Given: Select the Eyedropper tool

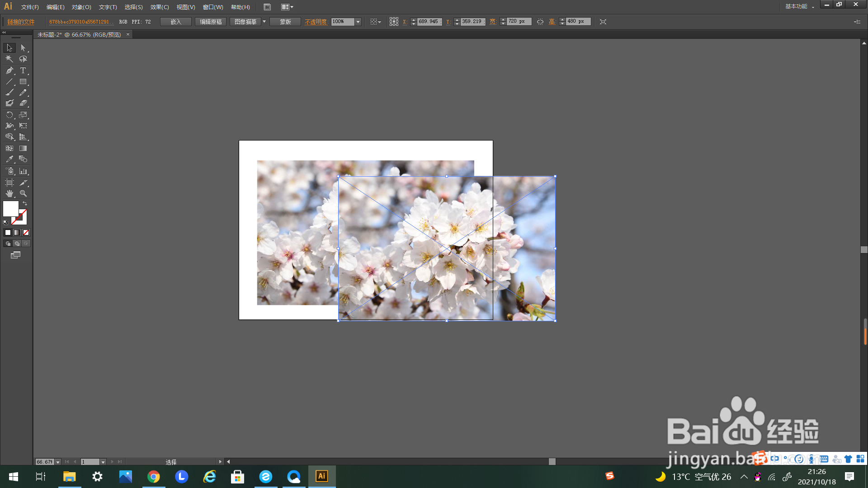Looking at the screenshot, I should tap(9, 160).
